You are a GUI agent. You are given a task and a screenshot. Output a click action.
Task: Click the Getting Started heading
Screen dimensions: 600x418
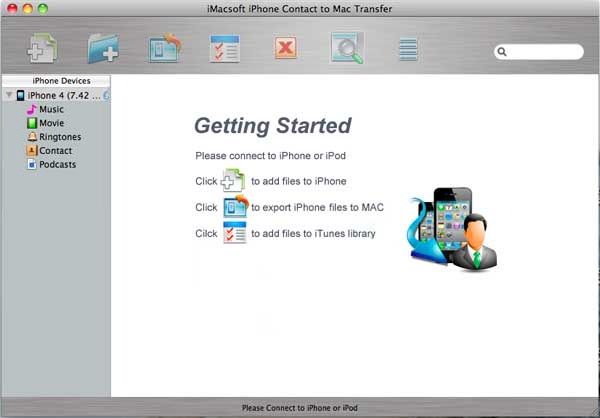tap(273, 126)
